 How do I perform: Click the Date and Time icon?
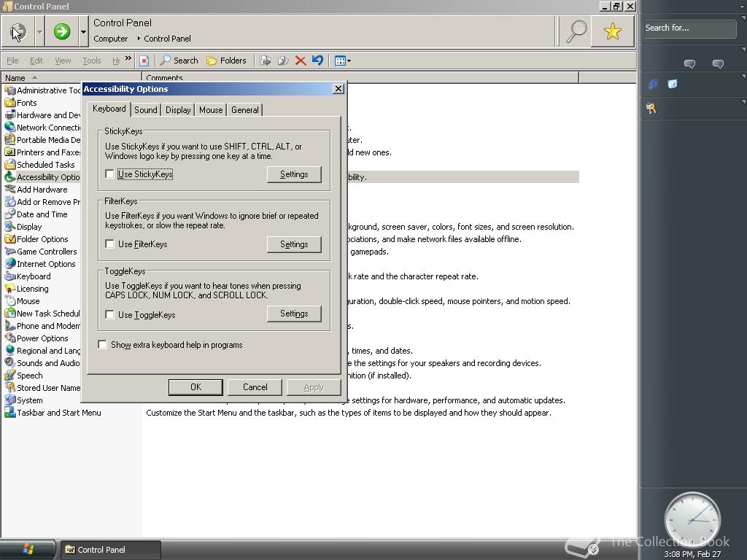(x=10, y=214)
